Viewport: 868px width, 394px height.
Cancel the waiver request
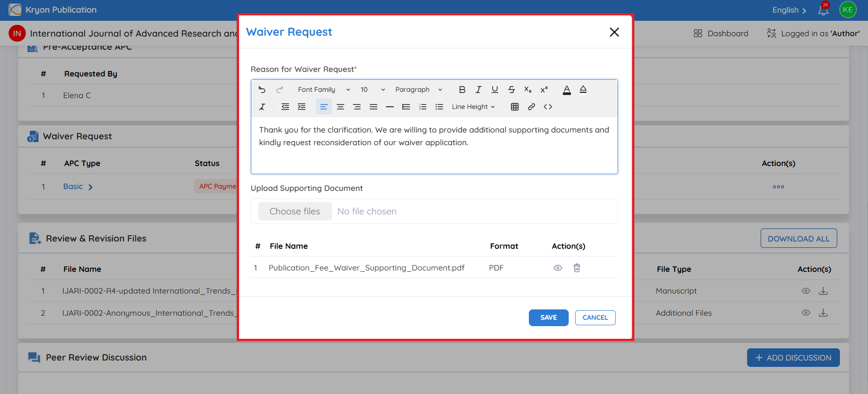tap(595, 318)
